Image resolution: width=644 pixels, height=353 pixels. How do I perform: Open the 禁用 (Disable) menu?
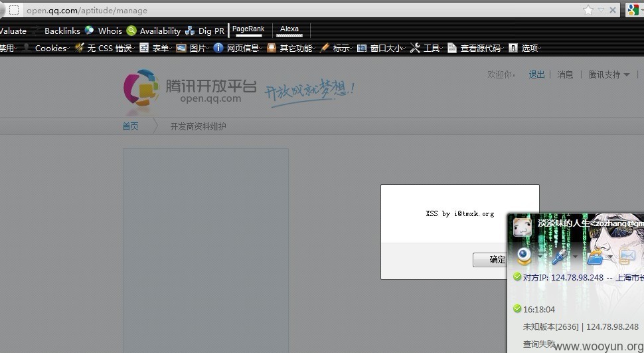(8, 48)
